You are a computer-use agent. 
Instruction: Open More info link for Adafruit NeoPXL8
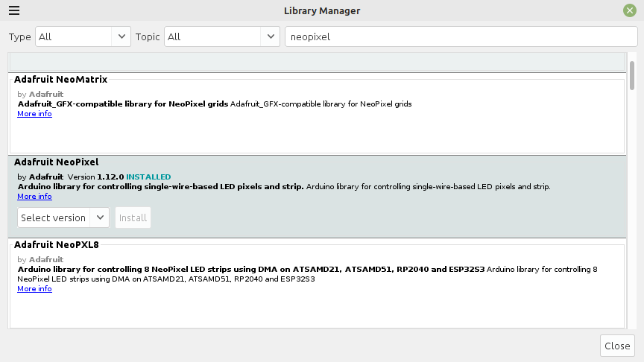coord(34,288)
